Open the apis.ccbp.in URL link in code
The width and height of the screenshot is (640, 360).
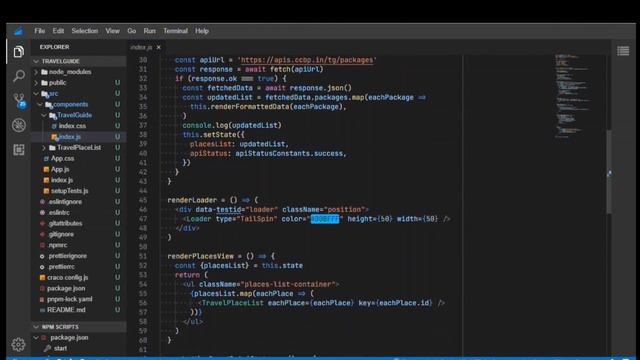point(307,60)
